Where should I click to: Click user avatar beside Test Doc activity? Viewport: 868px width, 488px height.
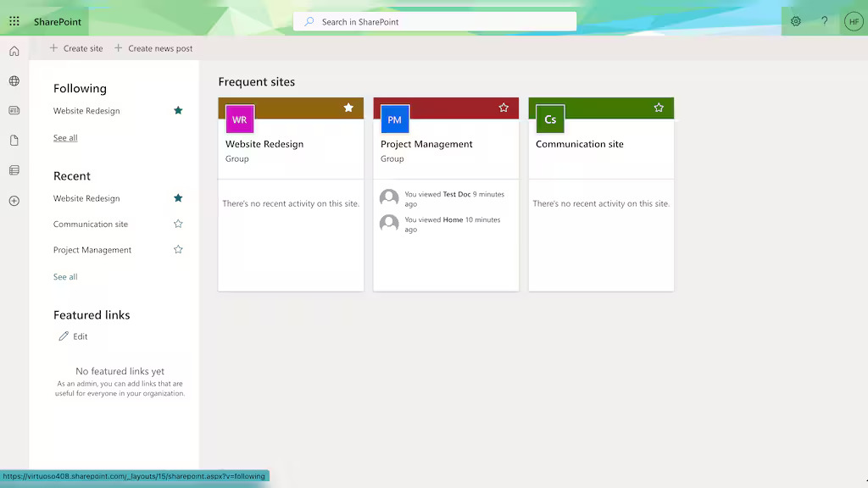pos(389,198)
